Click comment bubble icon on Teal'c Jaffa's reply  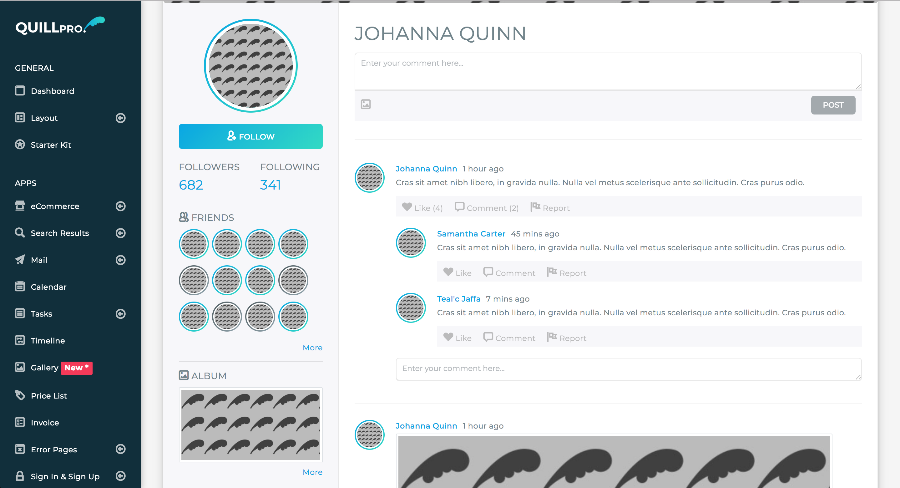(x=488, y=337)
